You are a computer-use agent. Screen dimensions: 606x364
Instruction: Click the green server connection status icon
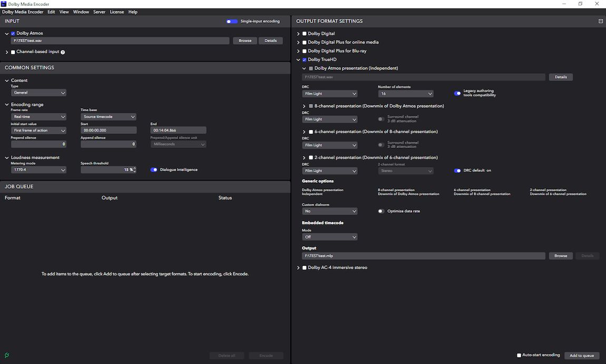6,356
